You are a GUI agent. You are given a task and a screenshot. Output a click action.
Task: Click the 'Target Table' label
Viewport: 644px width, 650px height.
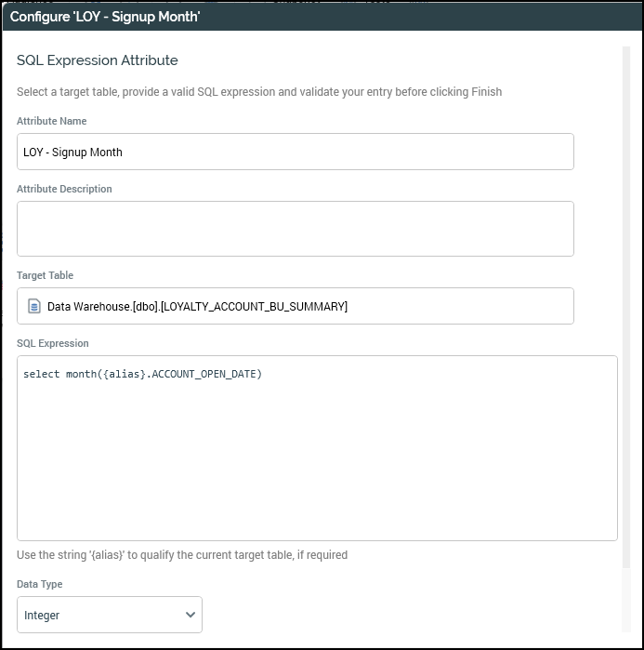coord(45,275)
